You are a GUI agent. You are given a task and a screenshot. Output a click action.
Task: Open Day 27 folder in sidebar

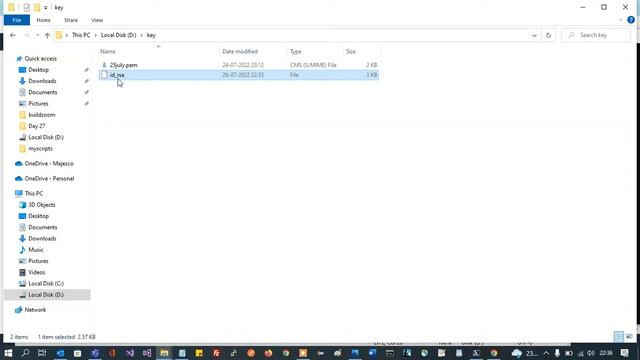tap(36, 126)
